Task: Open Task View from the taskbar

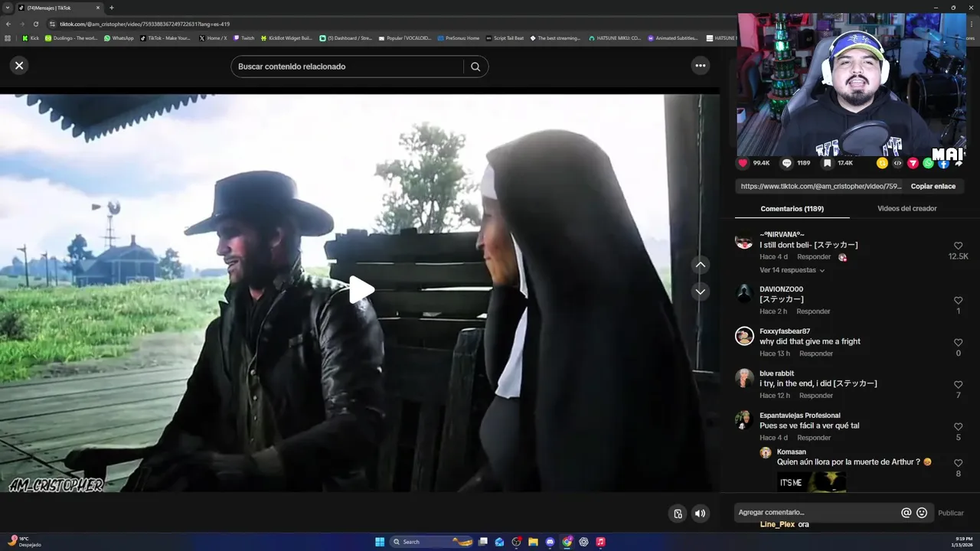Action: point(482,542)
